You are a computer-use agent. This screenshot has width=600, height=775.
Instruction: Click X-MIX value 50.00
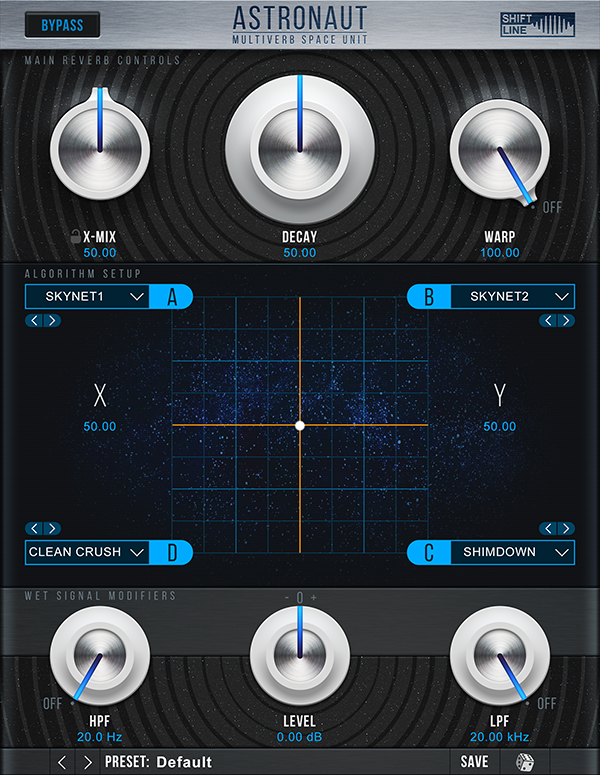[100, 253]
